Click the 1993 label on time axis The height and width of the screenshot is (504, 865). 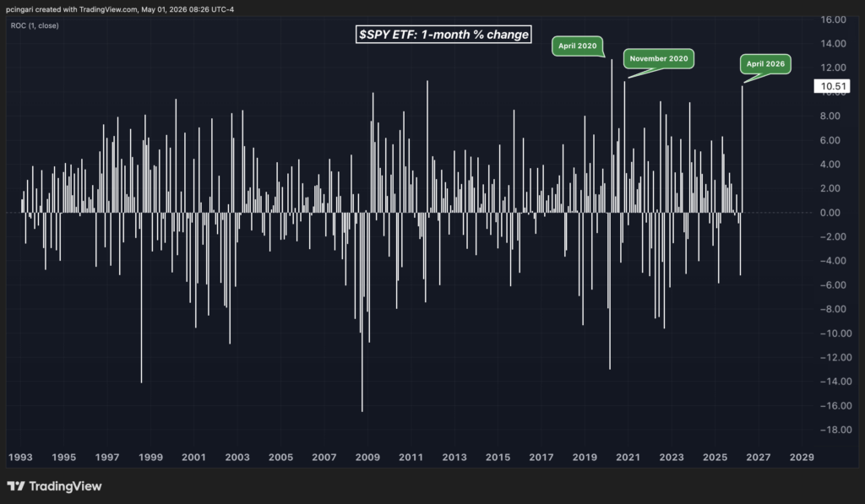click(20, 457)
